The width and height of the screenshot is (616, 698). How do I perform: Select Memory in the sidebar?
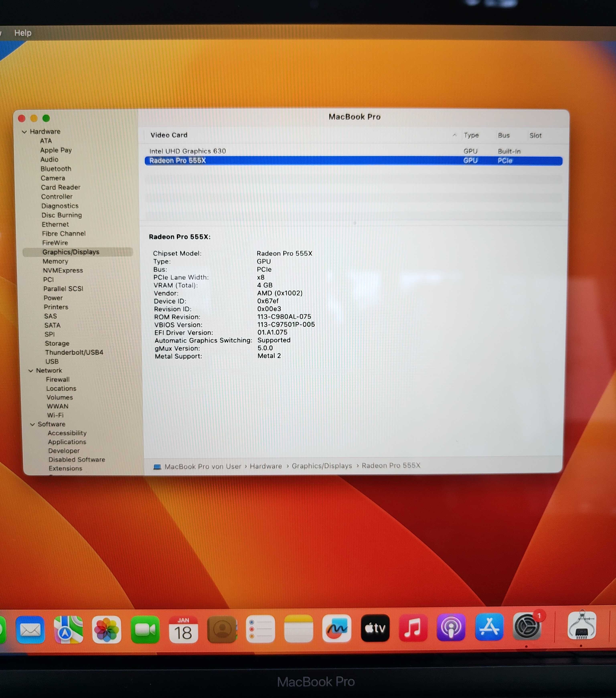[55, 261]
